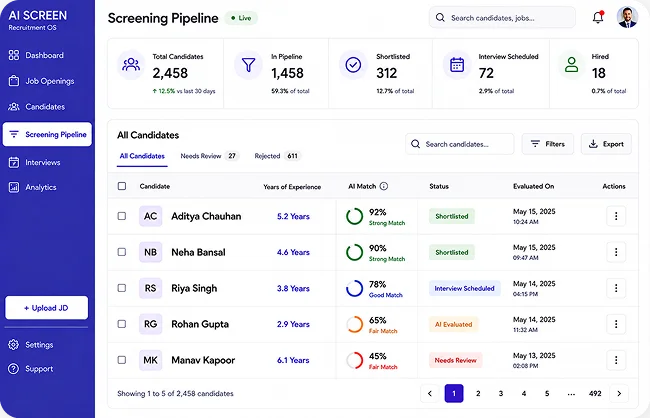Click the top search magnifier icon
The height and width of the screenshot is (418, 650).
[x=440, y=17]
